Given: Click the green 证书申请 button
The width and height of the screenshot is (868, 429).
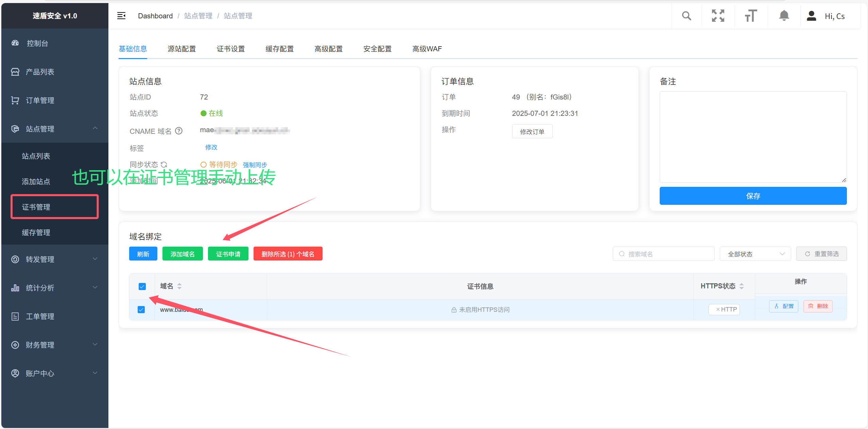Looking at the screenshot, I should pyautogui.click(x=228, y=254).
